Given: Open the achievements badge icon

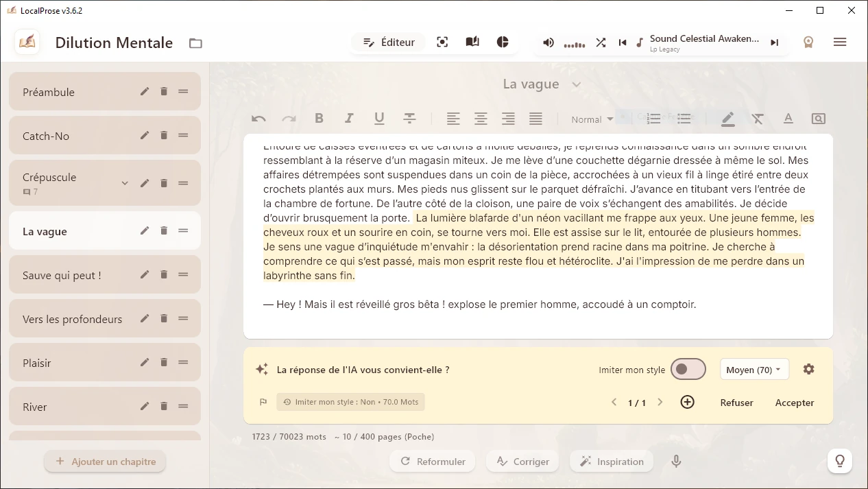Looking at the screenshot, I should point(808,43).
